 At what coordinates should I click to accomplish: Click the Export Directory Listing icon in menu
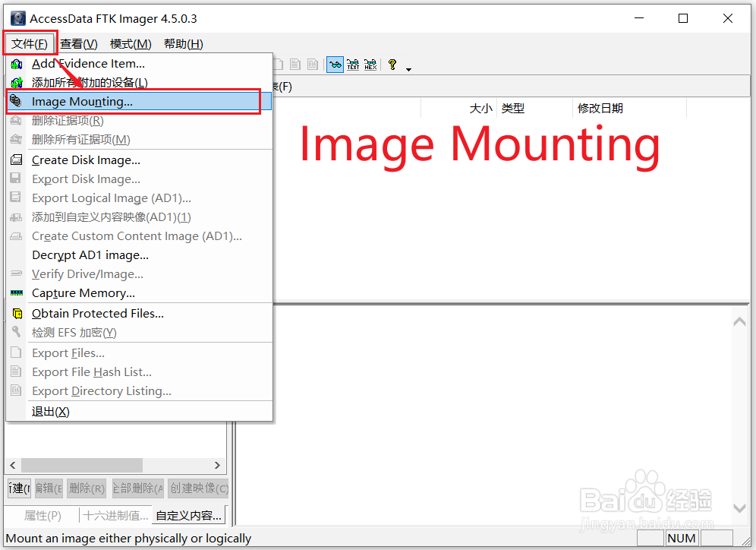[16, 390]
